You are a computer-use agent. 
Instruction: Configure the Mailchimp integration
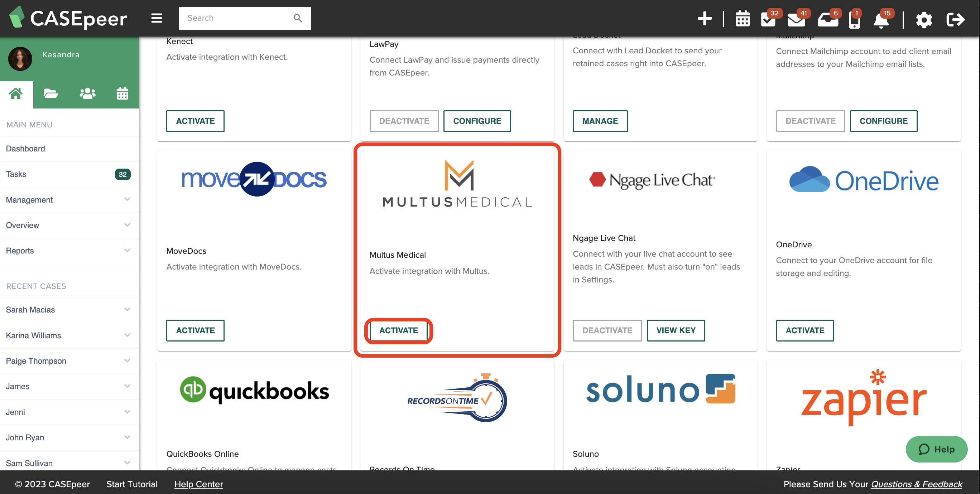coord(883,121)
